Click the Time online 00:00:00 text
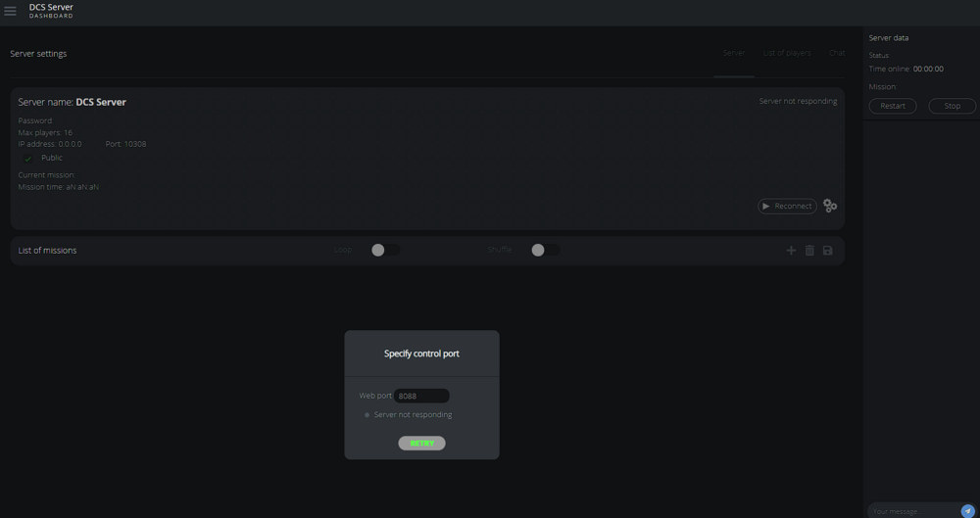This screenshot has width=980, height=518. [x=906, y=70]
